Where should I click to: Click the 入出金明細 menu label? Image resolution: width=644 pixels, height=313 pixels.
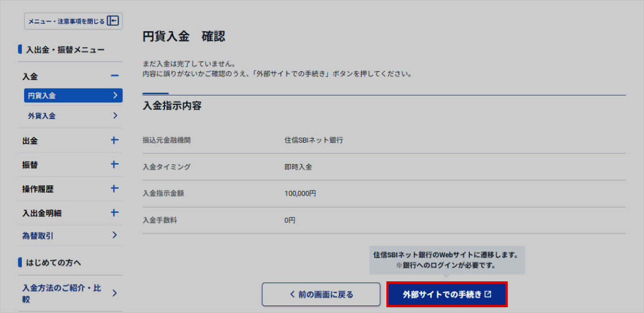coord(42,213)
